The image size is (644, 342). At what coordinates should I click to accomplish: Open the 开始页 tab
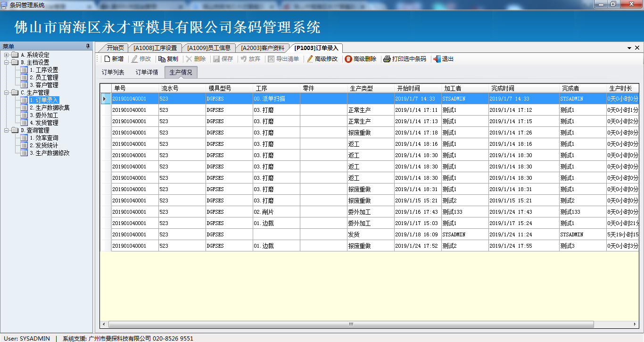(115, 48)
